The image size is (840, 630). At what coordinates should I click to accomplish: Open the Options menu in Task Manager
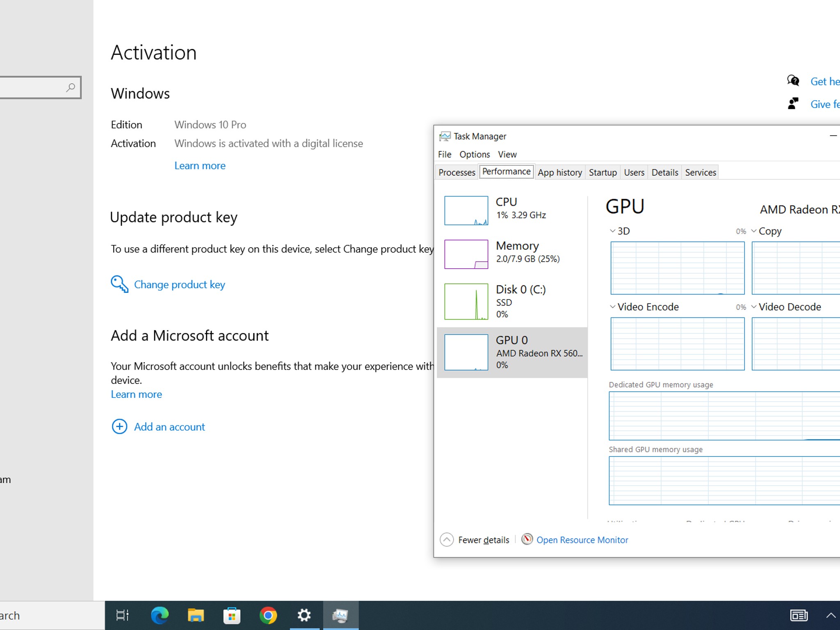pos(475,154)
